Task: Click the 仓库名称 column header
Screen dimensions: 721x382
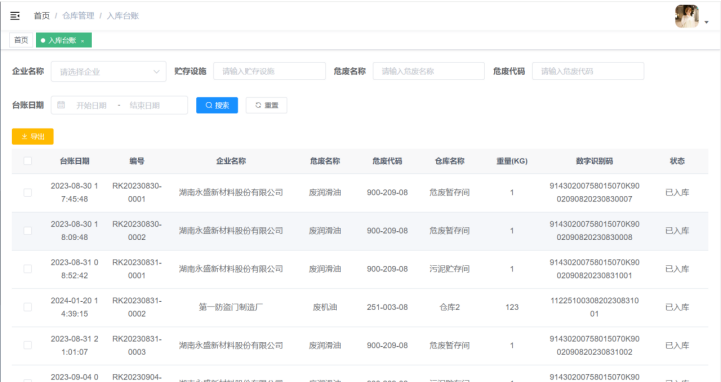Action: point(450,161)
